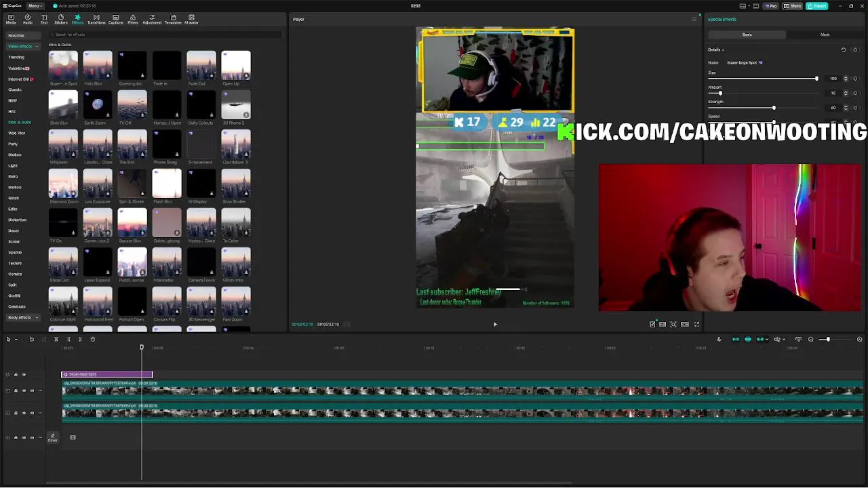Image resolution: width=868 pixels, height=488 pixels.
Task: Click the Pro button
Action: pos(770,5)
